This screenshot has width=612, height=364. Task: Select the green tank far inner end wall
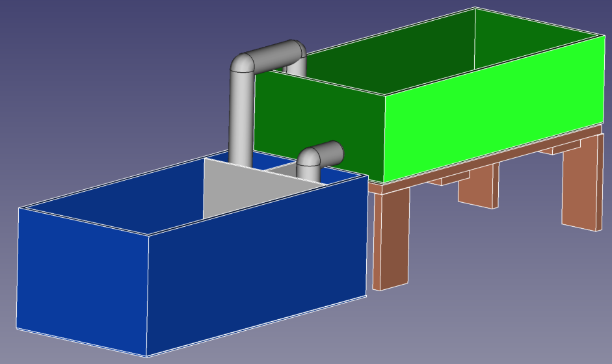pos(537,38)
